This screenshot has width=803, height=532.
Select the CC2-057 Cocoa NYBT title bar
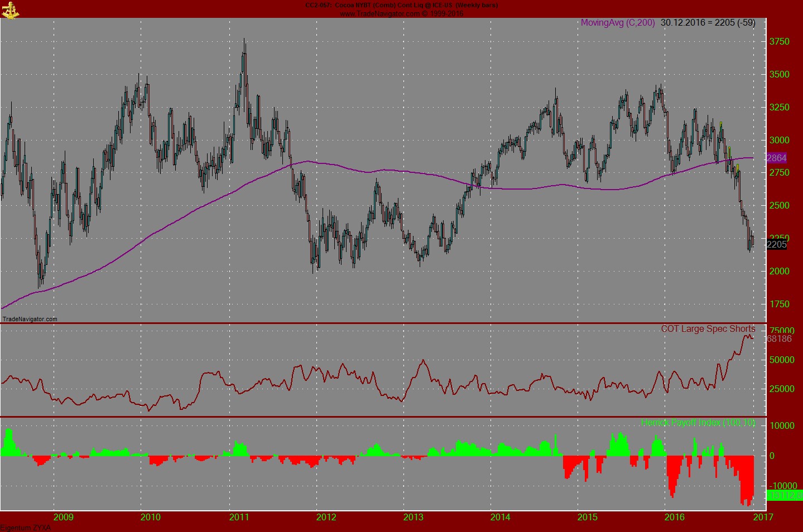pyautogui.click(x=401, y=4)
